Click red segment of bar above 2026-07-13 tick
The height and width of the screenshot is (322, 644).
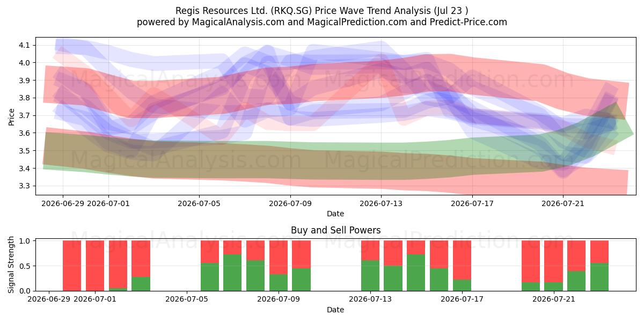pyautogui.click(x=370, y=251)
